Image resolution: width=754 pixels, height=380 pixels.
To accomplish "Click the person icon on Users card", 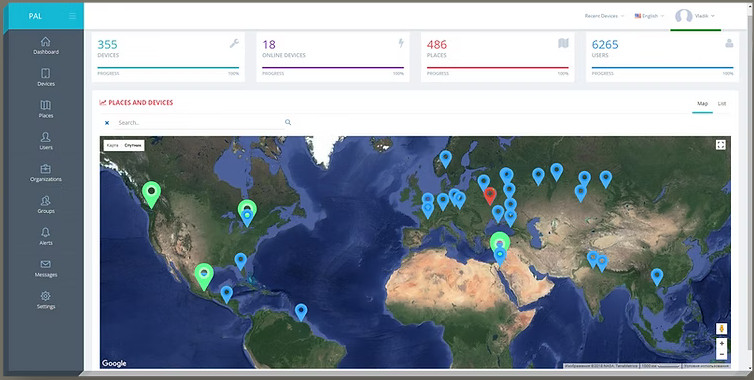I will 729,43.
